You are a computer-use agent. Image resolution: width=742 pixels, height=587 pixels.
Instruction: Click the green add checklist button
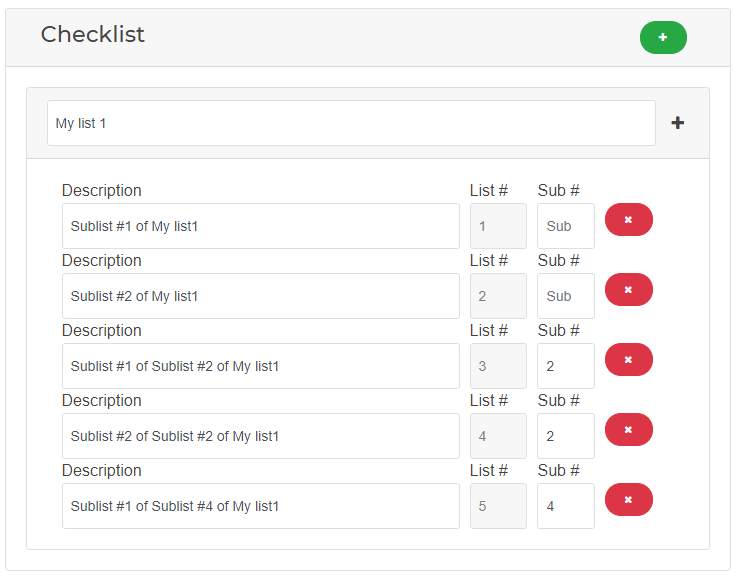pos(663,37)
